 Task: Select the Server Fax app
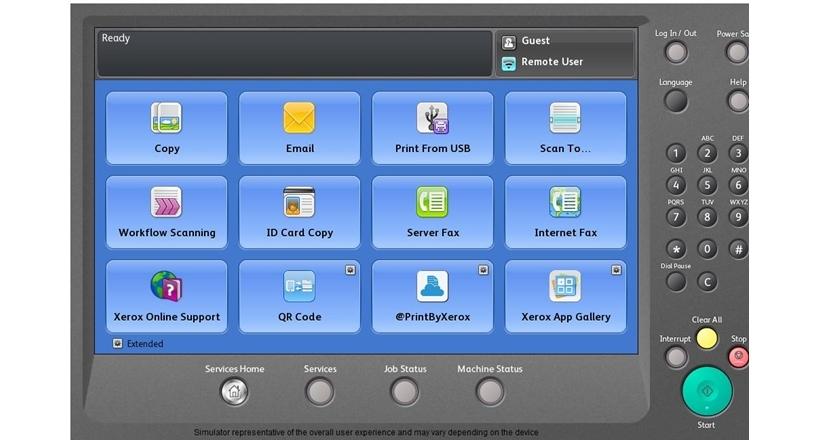[432, 212]
